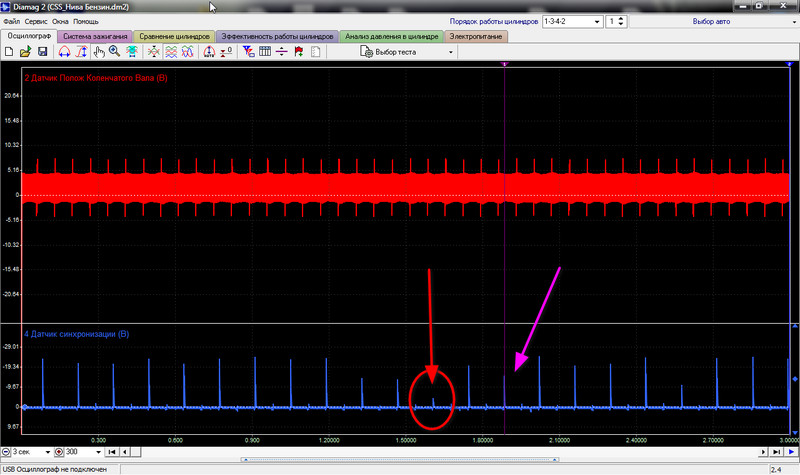The image size is (800, 475).
Task: Click the crossed green-red waveform icon
Action: click(154, 52)
